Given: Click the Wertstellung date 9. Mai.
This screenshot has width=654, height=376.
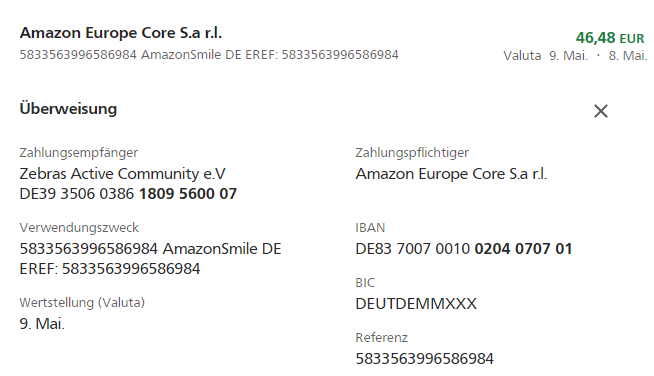Looking at the screenshot, I should [42, 323].
